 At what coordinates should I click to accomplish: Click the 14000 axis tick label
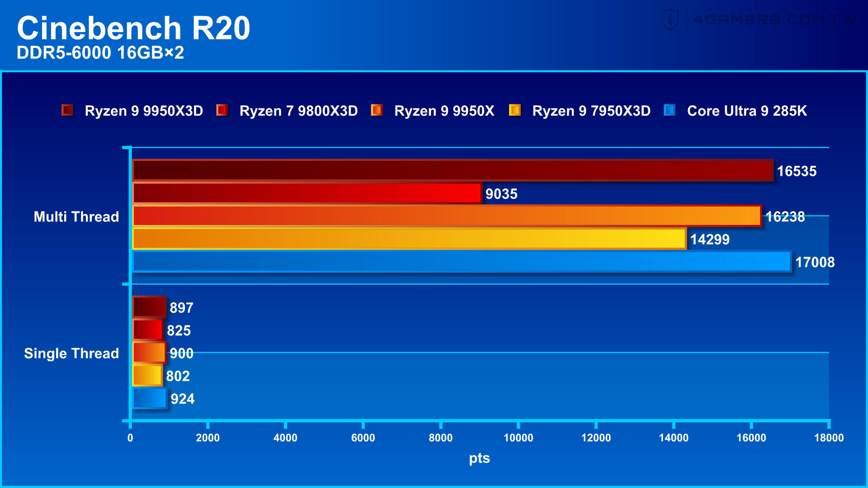(x=674, y=437)
